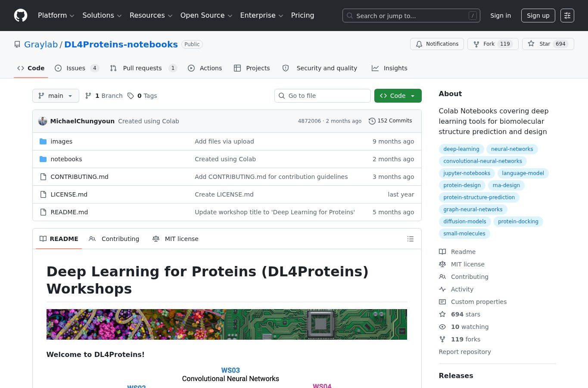Switch to the Issues tab
This screenshot has width=588, height=388.
[x=77, y=68]
